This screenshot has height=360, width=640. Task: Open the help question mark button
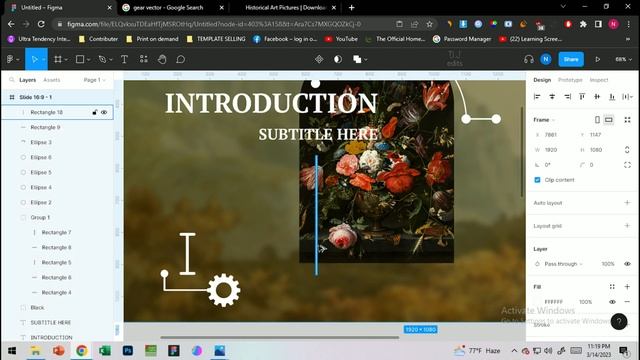click(619, 322)
